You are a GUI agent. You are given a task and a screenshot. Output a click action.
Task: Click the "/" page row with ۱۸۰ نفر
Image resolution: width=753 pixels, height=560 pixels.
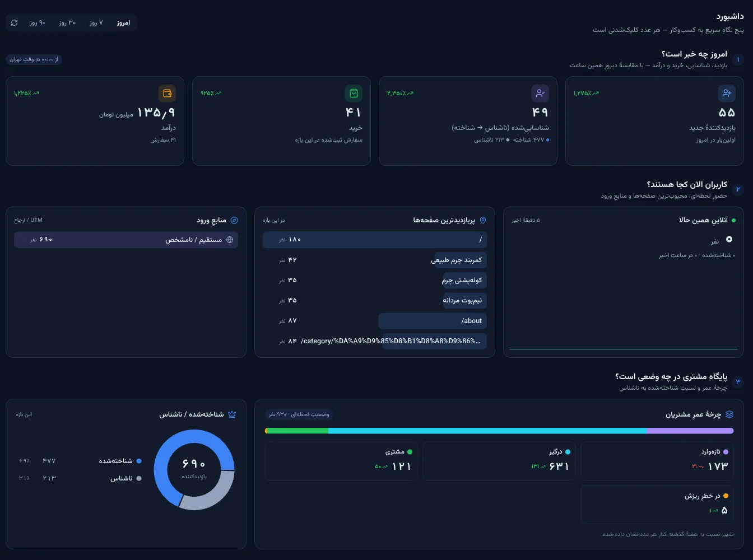click(375, 240)
